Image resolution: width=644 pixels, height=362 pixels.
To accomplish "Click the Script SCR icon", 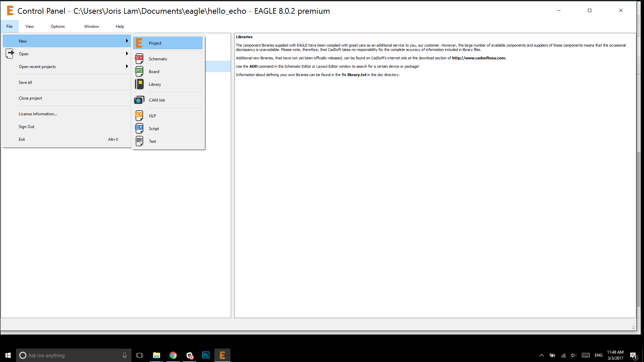I will [x=139, y=128].
